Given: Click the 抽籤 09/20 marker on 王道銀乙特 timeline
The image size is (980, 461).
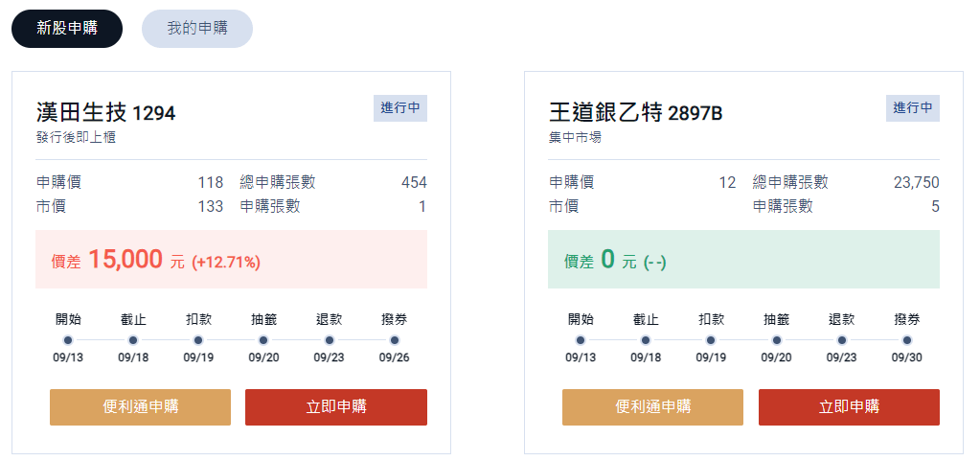Looking at the screenshot, I should click(x=776, y=340).
